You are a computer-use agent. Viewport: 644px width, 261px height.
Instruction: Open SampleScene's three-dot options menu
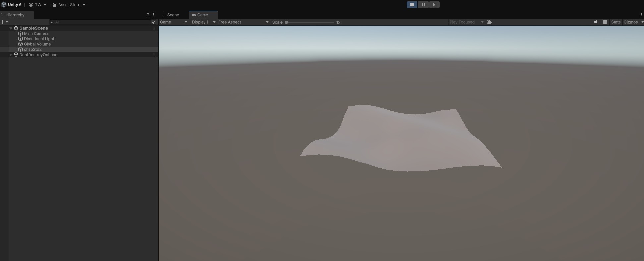[154, 28]
